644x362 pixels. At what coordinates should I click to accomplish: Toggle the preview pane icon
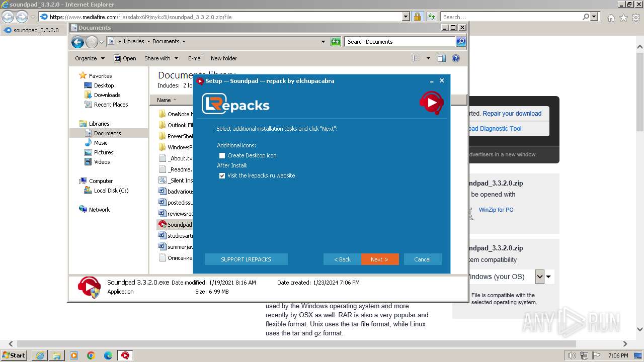442,58
